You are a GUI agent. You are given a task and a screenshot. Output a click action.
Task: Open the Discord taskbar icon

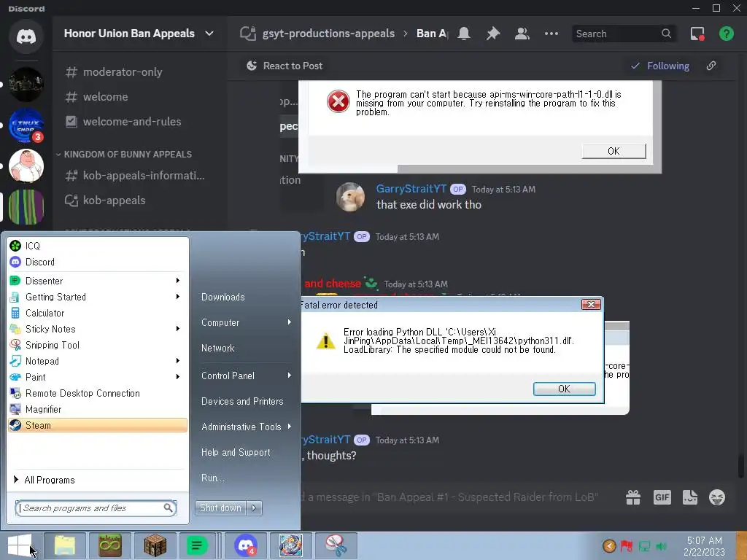pos(246,545)
